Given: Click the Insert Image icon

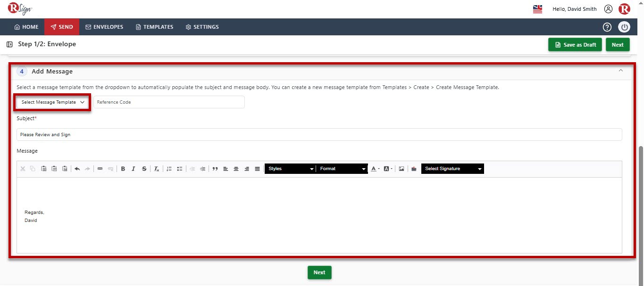Looking at the screenshot, I should coord(401,169).
